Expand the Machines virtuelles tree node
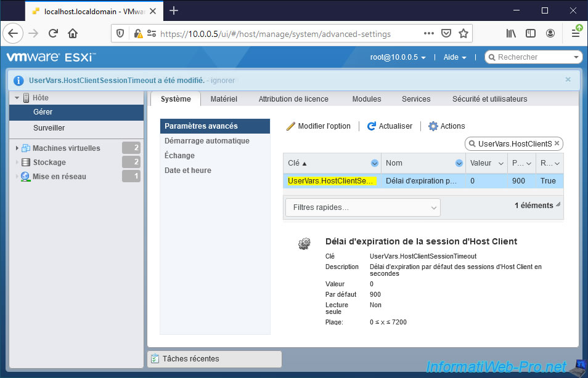The height and width of the screenshot is (378, 588). click(17, 148)
